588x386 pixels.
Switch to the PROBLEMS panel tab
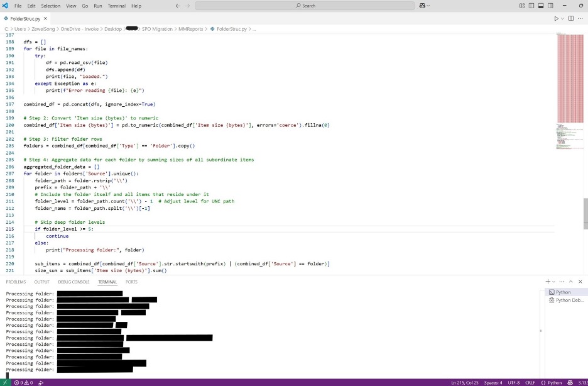pyautogui.click(x=16, y=282)
